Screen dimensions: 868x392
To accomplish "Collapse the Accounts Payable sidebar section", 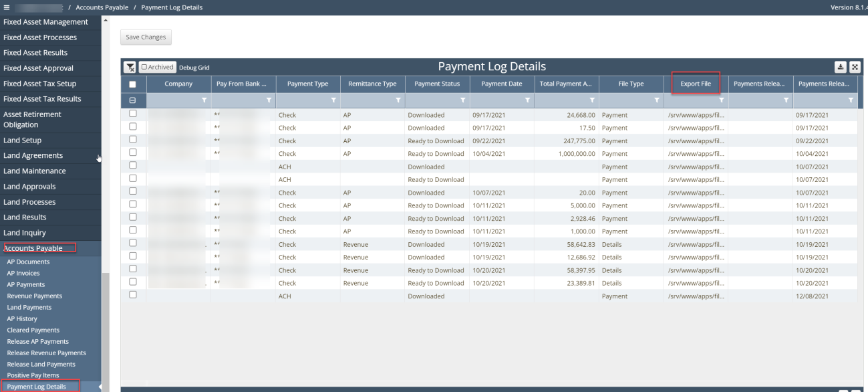I will click(x=33, y=248).
